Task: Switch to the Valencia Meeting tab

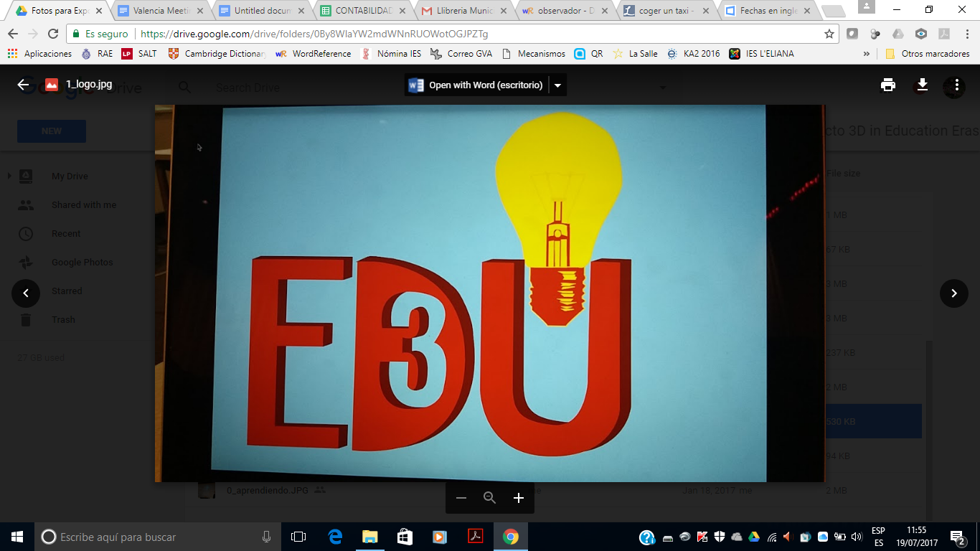Action: 162,11
